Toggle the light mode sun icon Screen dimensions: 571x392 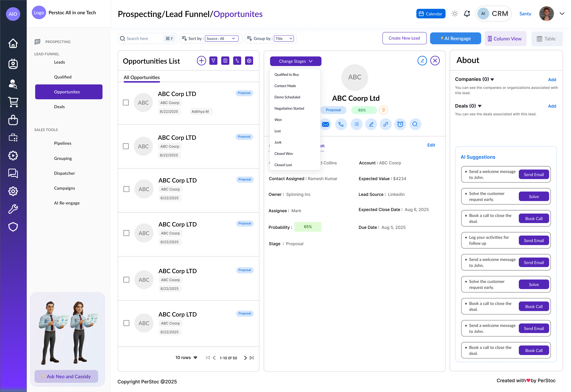454,14
